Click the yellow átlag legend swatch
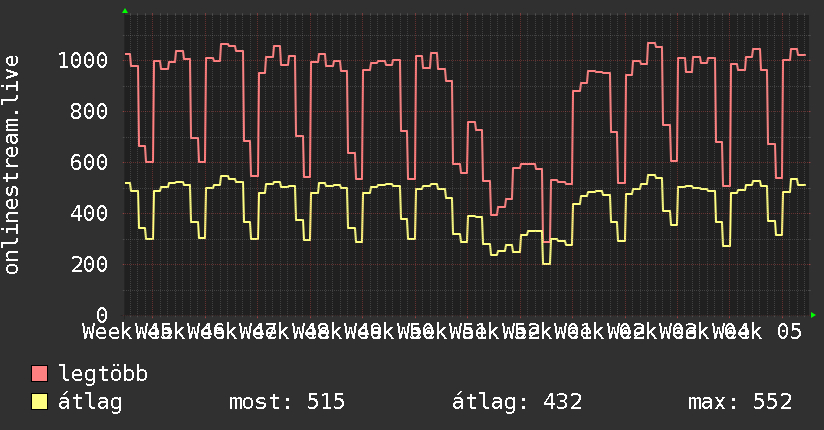This screenshot has height=430, width=824. coord(39,402)
